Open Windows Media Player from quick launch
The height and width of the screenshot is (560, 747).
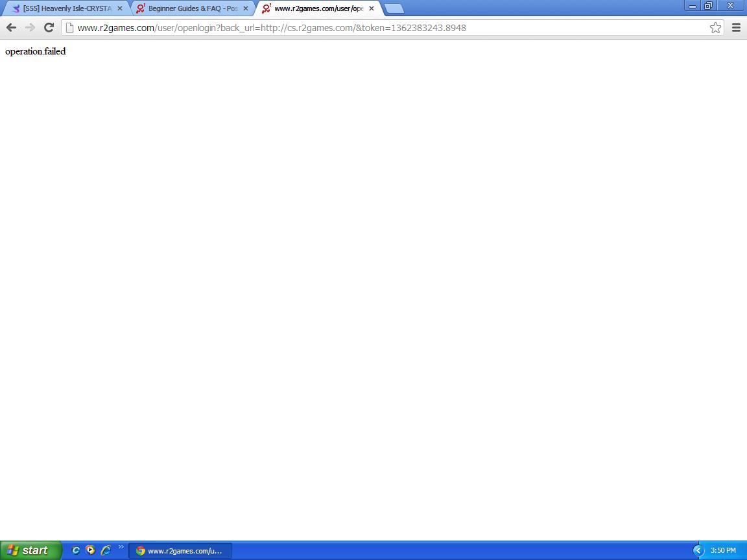[91, 550]
